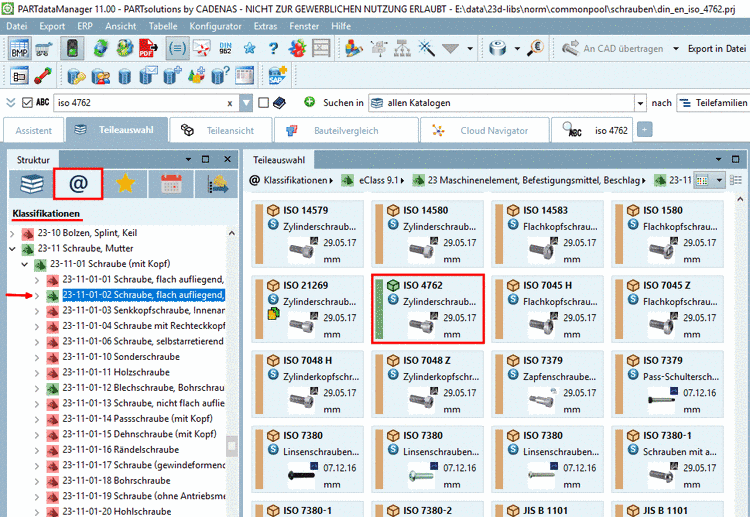Toggle the ABC text search checkbox
The image size is (750, 517).
pyautogui.click(x=27, y=103)
